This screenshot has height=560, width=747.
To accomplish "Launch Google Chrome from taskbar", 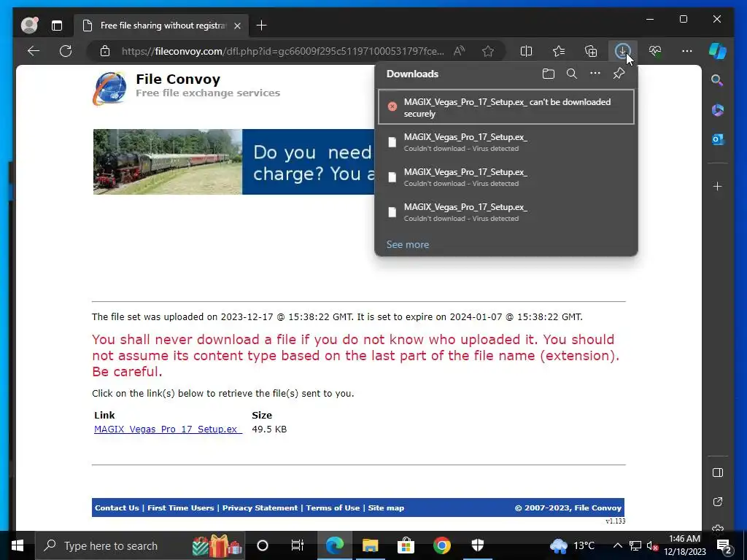I will coord(441,545).
